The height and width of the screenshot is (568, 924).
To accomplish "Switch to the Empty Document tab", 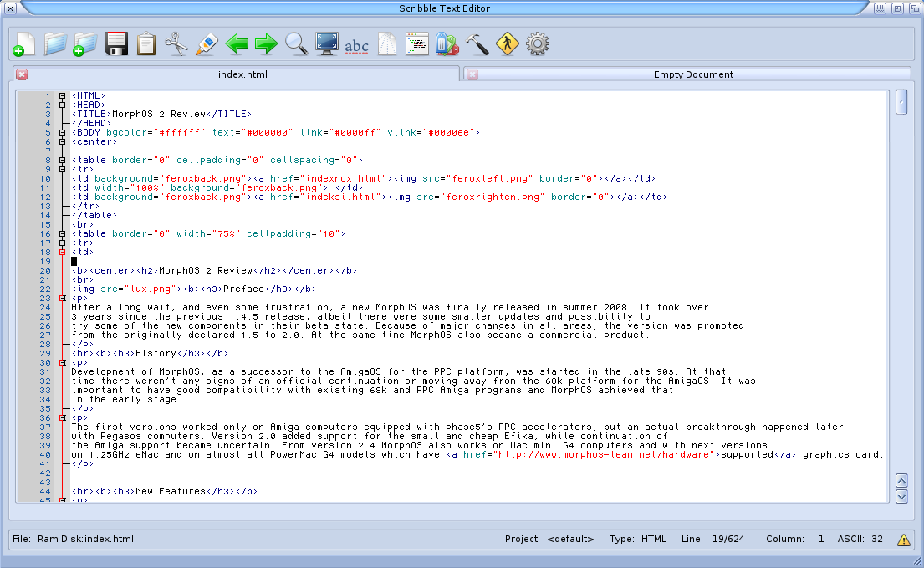I will 687,74.
